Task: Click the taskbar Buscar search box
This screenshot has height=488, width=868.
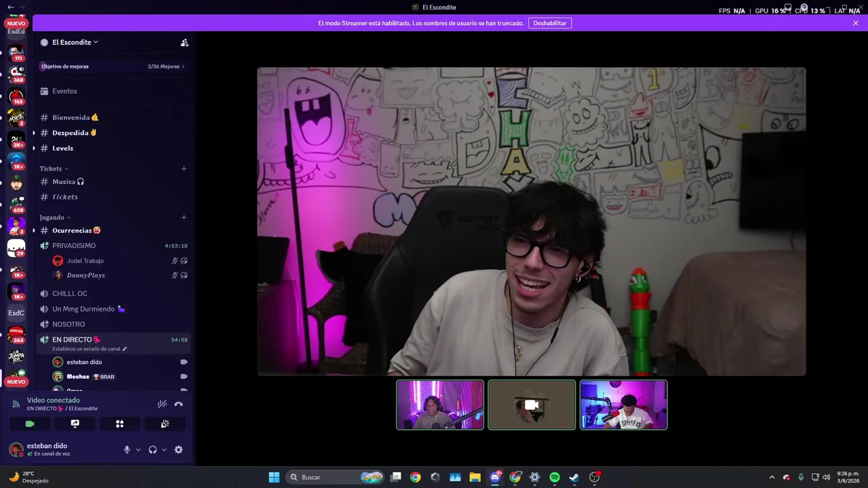Action: 335,477
